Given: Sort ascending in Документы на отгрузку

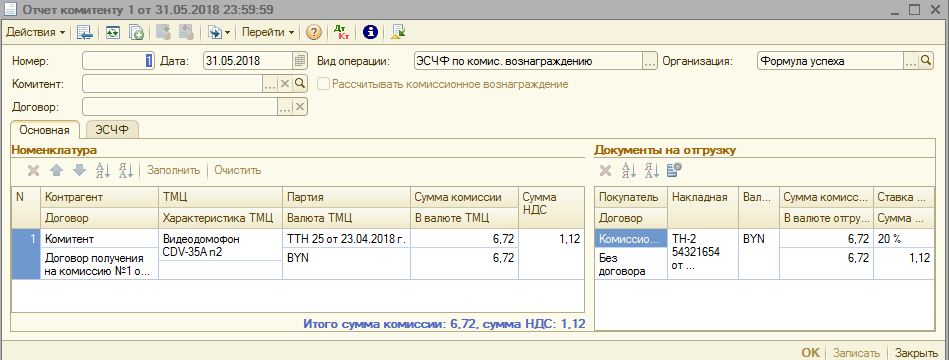Looking at the screenshot, I should click(629, 171).
